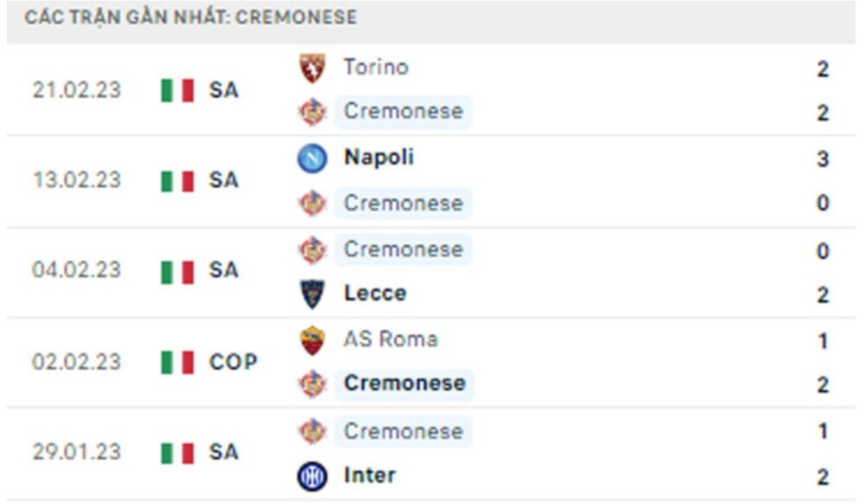Click the COP competition label
This screenshot has width=866, height=504.
(x=235, y=362)
